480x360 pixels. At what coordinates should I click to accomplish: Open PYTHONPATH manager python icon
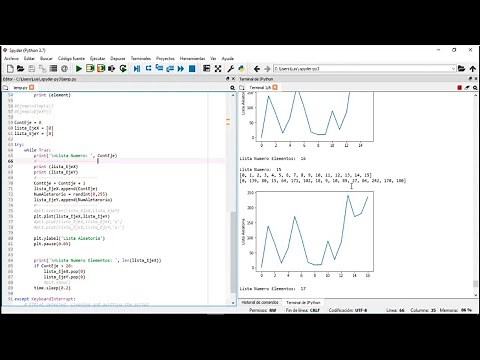[x=241, y=69]
